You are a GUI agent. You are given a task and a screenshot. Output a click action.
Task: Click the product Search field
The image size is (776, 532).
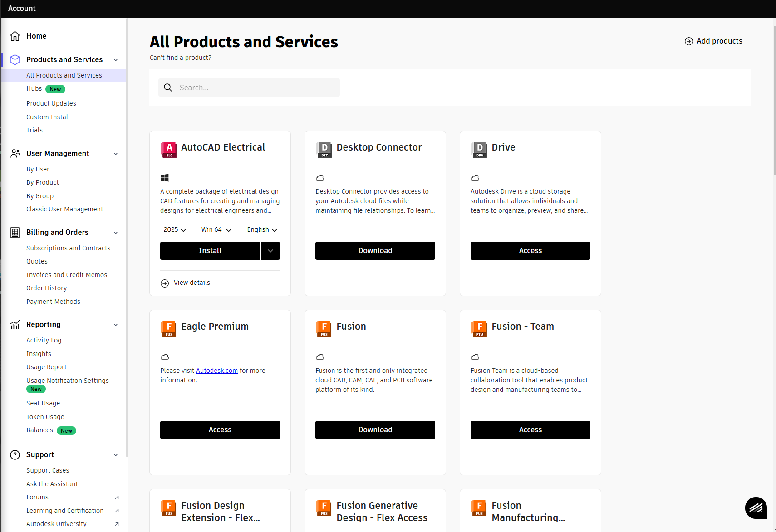(x=249, y=88)
